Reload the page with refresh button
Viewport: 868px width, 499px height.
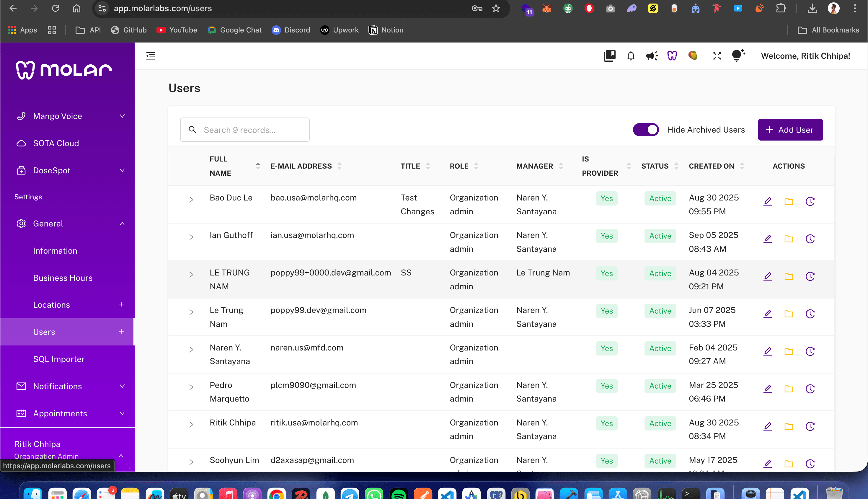(x=55, y=8)
